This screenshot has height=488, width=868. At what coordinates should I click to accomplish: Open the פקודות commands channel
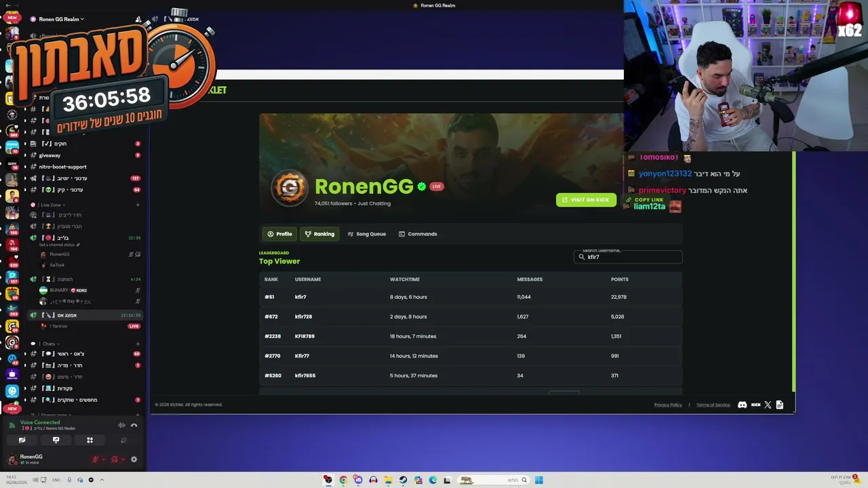tap(85, 388)
